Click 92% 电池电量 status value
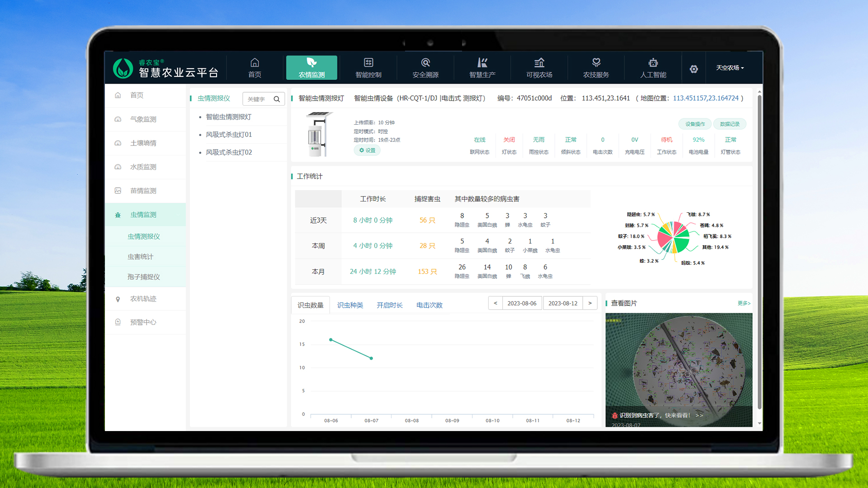Image resolution: width=868 pixels, height=488 pixels. [698, 140]
